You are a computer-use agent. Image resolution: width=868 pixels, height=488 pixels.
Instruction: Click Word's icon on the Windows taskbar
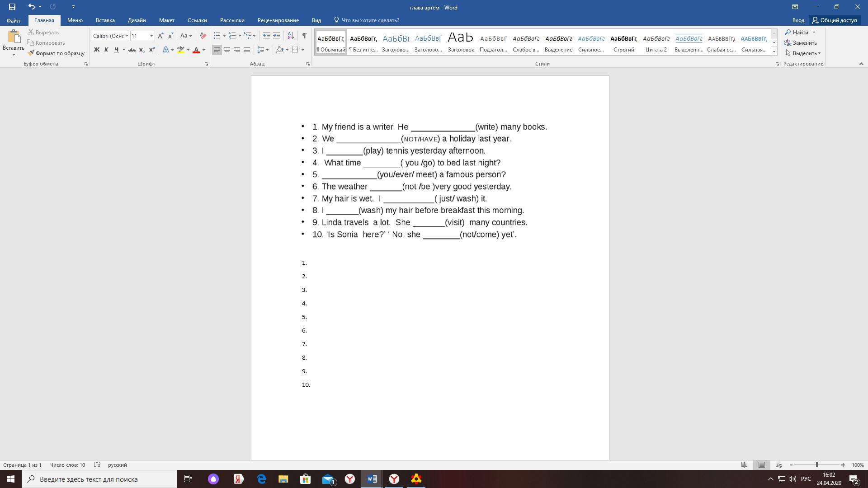click(x=372, y=479)
